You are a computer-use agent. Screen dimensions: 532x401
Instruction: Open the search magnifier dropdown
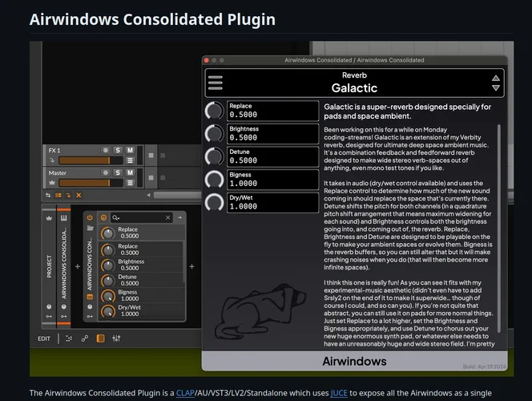116,217
